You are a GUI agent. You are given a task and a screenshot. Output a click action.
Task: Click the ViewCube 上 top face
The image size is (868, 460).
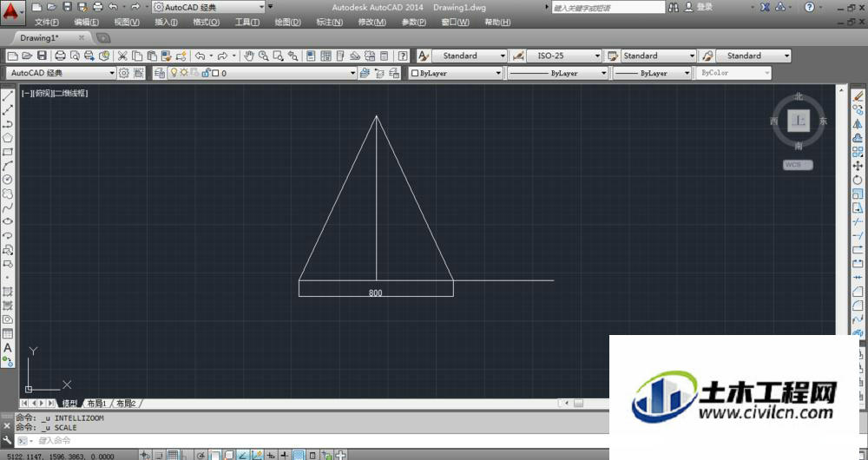coord(799,121)
